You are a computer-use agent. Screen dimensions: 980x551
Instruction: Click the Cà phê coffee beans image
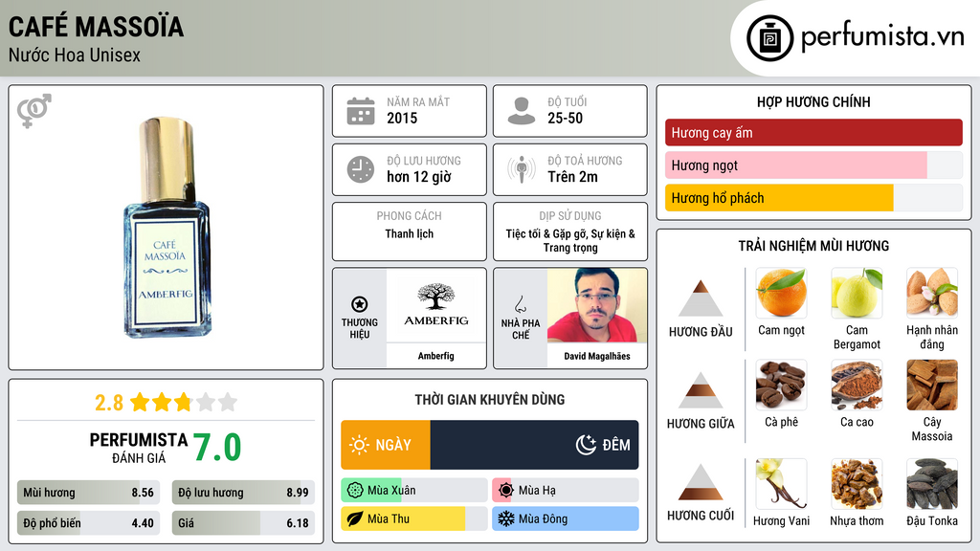click(781, 385)
